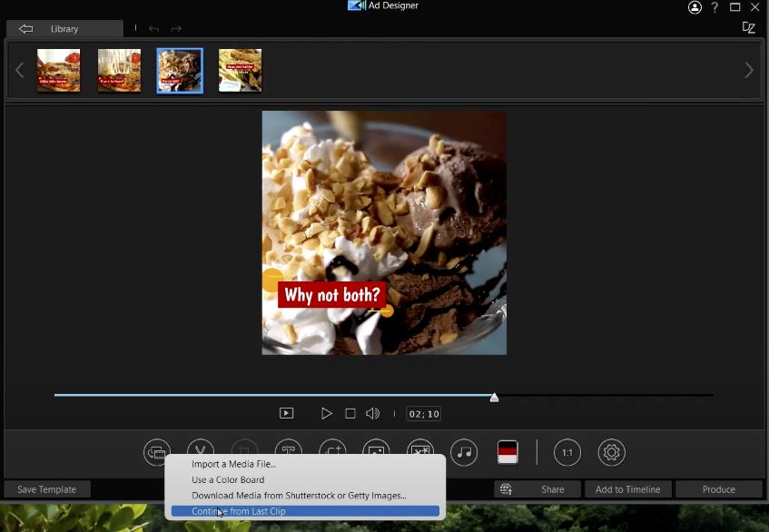Select the text title tool
The height and width of the screenshot is (532, 769).
(288, 452)
